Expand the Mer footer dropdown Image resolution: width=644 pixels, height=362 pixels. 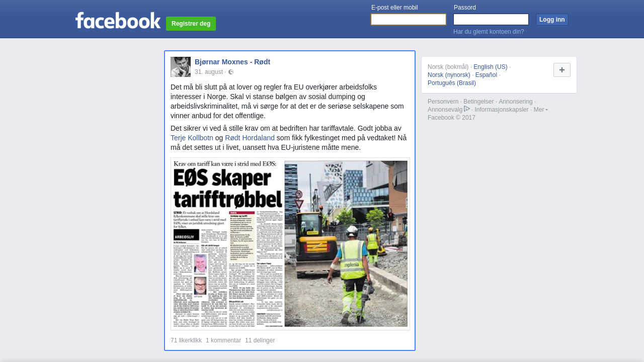540,110
